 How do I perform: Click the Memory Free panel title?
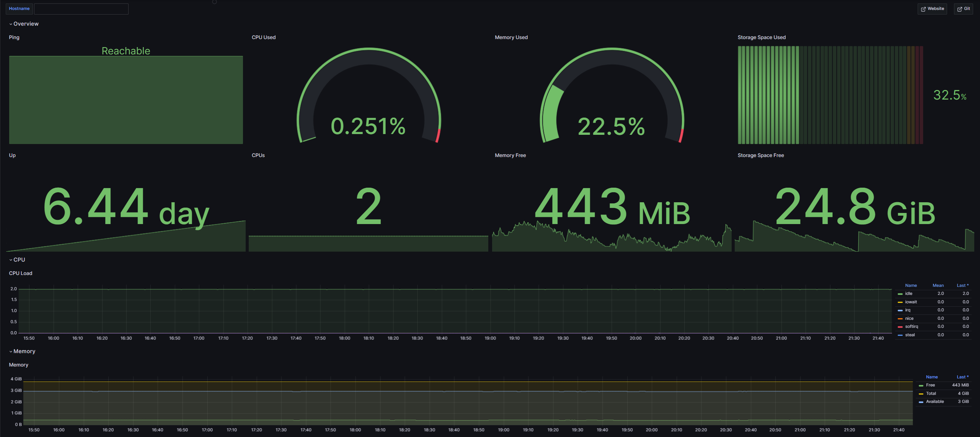[x=510, y=155]
